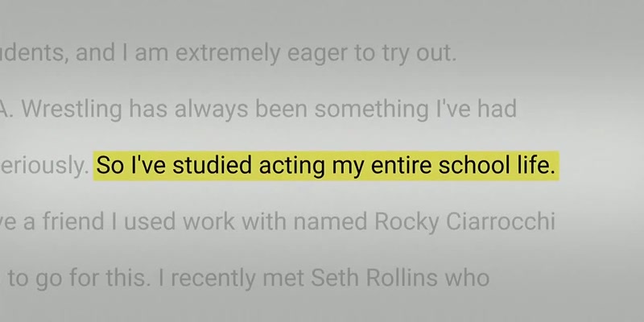
Task: Click "school life." at end of highlight
Action: pos(497,166)
